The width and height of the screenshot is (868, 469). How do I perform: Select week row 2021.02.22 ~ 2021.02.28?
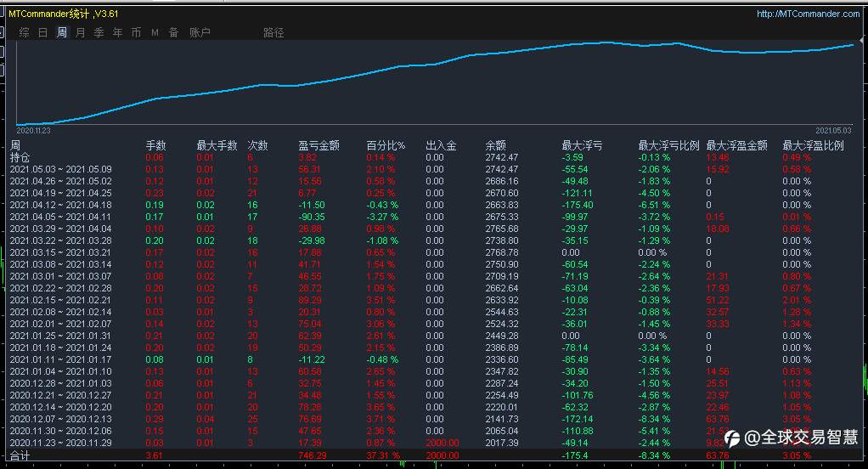click(61, 289)
